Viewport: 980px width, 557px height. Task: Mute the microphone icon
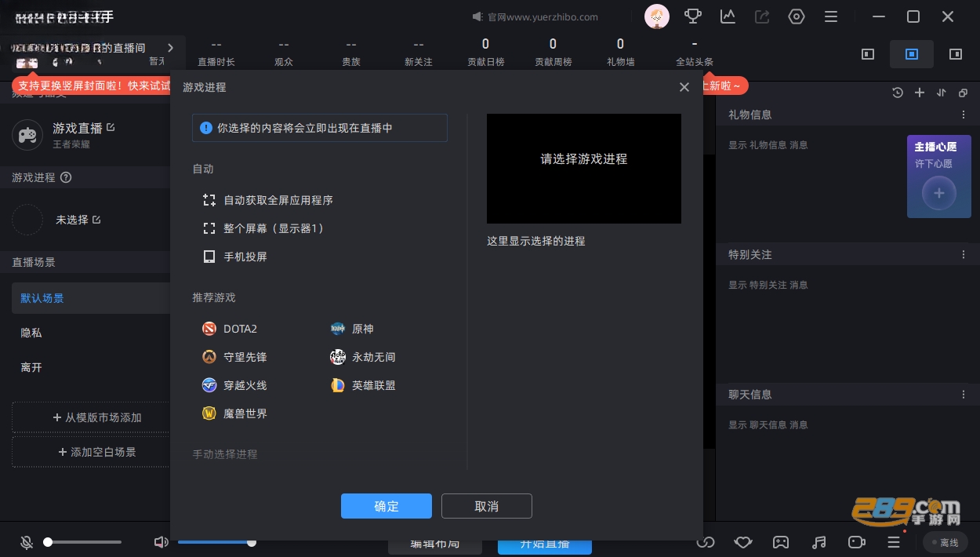27,542
